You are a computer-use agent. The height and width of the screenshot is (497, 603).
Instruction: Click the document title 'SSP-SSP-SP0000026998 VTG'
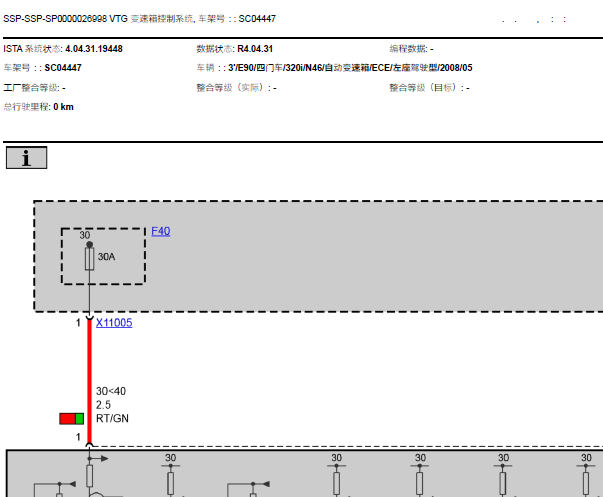tap(65, 19)
